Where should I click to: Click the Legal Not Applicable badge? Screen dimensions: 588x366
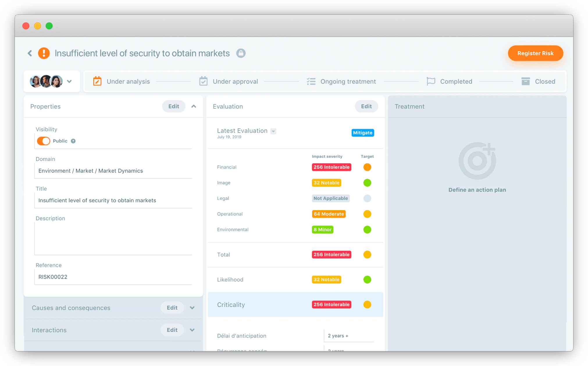tap(331, 198)
